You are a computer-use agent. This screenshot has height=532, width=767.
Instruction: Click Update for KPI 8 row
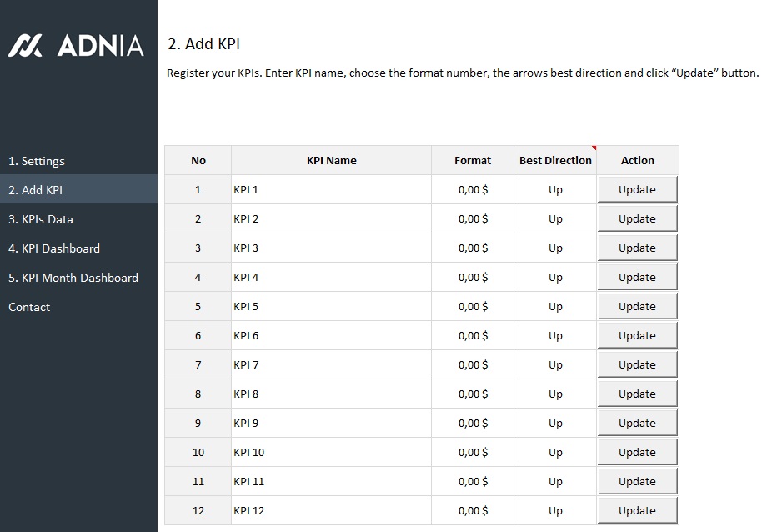pos(637,394)
